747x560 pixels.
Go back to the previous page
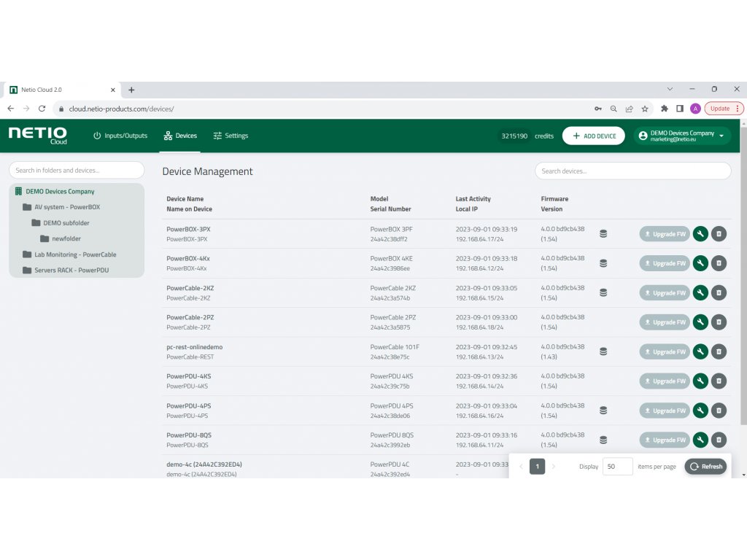coord(10,109)
